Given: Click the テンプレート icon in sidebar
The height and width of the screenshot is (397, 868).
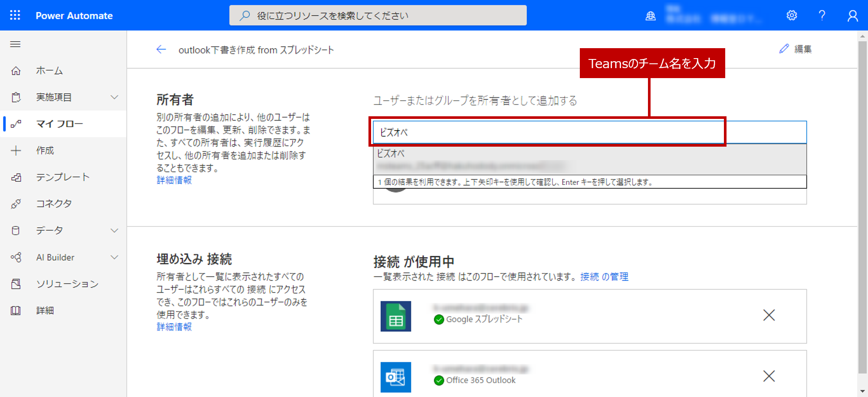Looking at the screenshot, I should pyautogui.click(x=16, y=177).
